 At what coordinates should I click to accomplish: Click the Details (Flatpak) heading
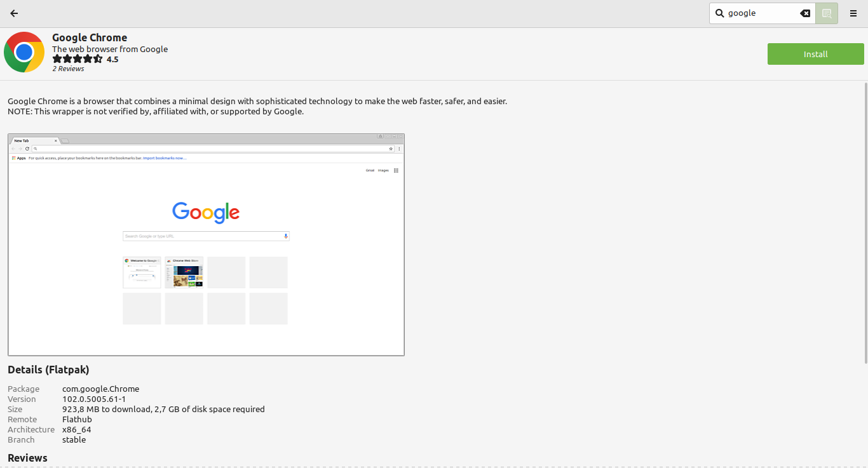click(x=48, y=370)
